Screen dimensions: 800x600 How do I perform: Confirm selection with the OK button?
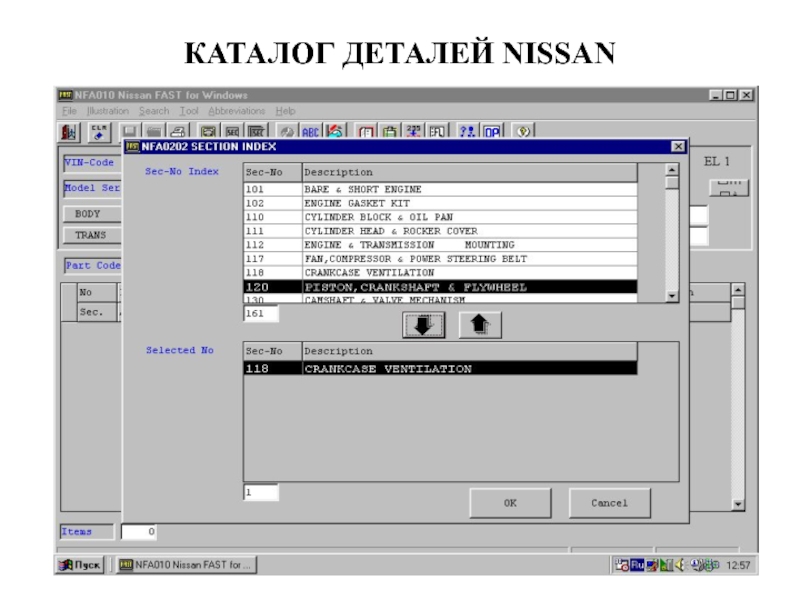pos(510,503)
